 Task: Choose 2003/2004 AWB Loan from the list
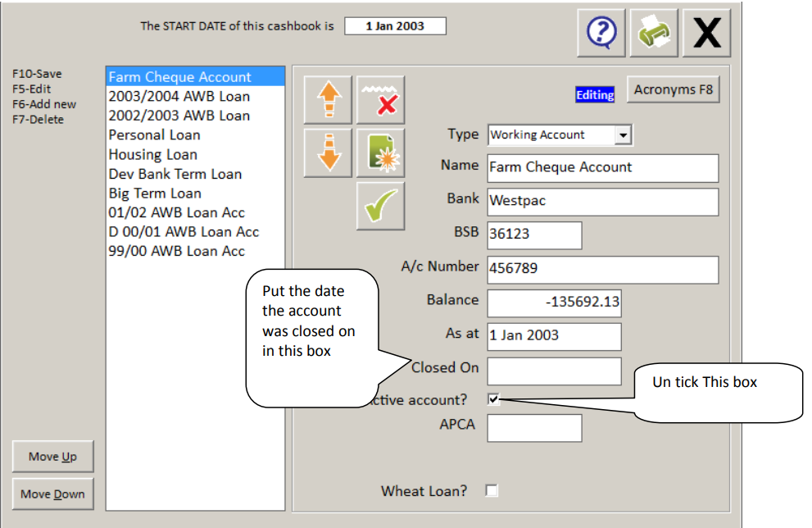click(179, 97)
